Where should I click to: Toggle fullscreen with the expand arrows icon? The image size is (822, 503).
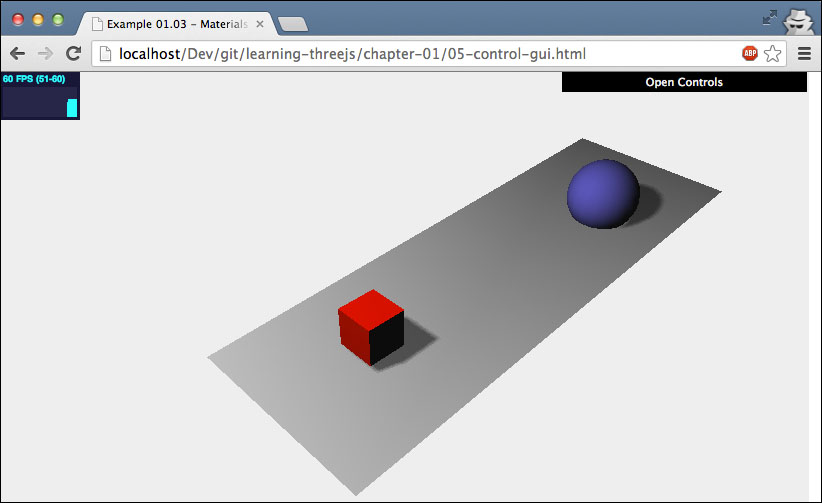tap(770, 17)
